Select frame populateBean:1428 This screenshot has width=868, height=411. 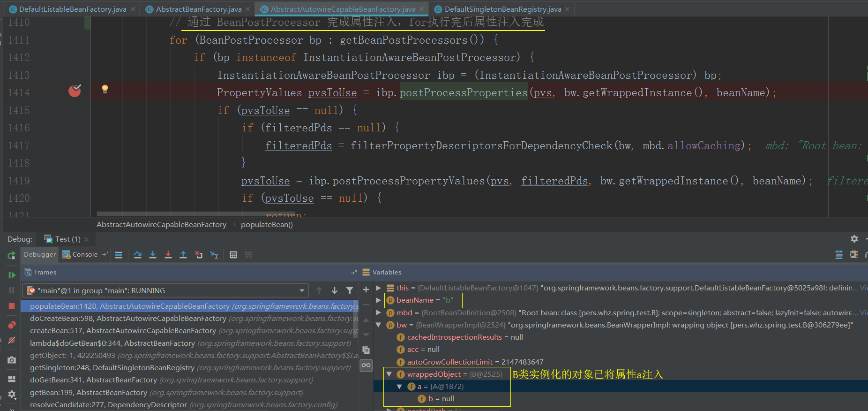190,306
